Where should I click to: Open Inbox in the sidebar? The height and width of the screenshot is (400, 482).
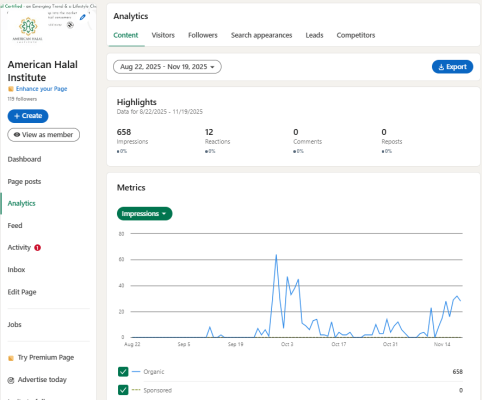tap(16, 270)
